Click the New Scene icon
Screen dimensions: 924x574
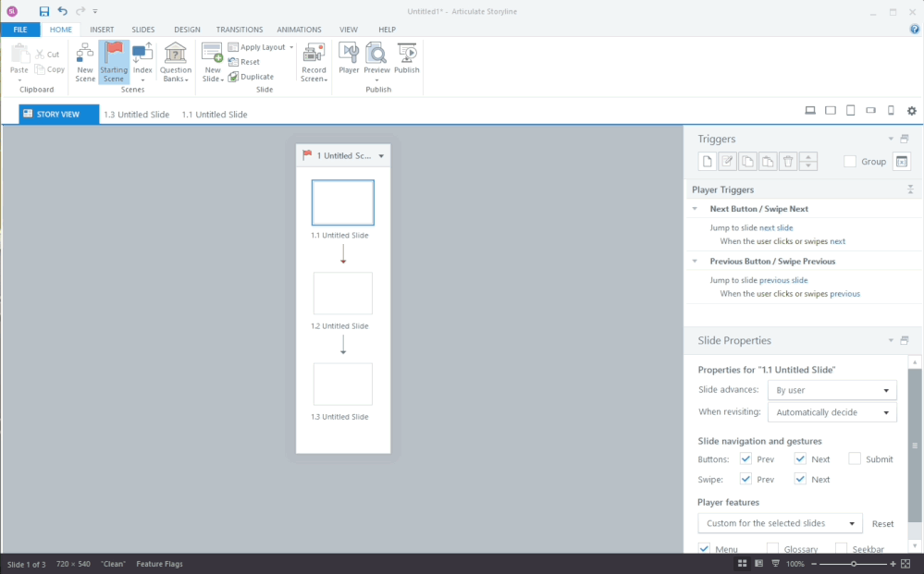(85, 62)
